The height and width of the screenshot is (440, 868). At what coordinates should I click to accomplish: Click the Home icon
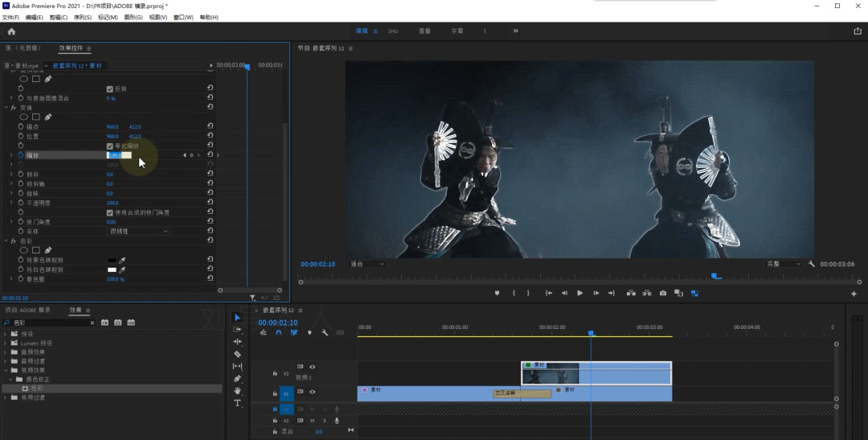[x=11, y=31]
